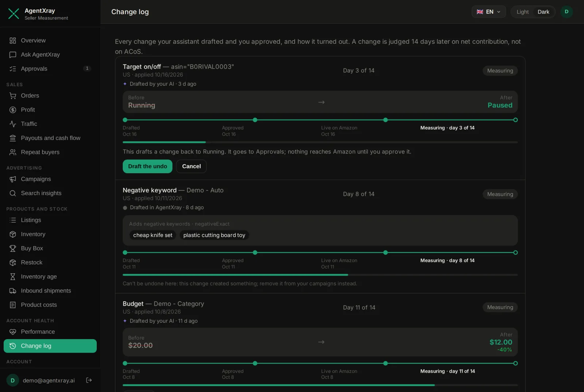
Task: Click day 8 of 14 progress bar
Action: 320,275
